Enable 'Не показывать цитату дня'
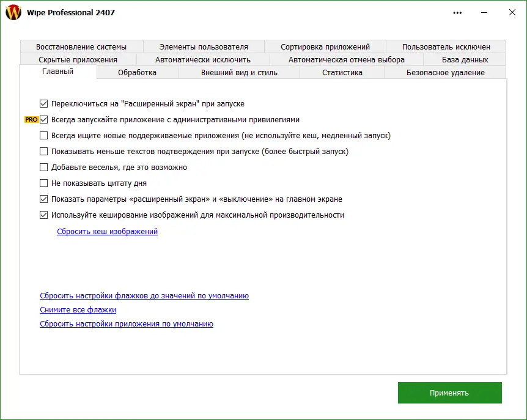 tap(43, 183)
